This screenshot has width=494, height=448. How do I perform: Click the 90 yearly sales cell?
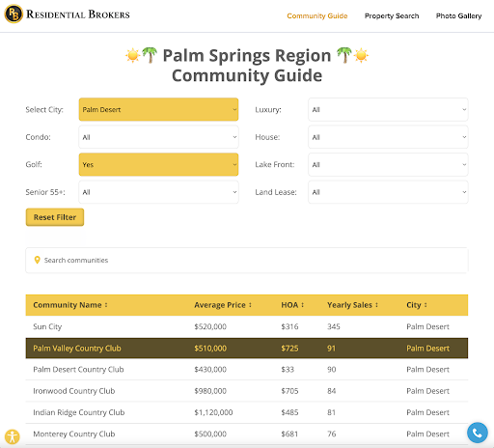pos(332,370)
